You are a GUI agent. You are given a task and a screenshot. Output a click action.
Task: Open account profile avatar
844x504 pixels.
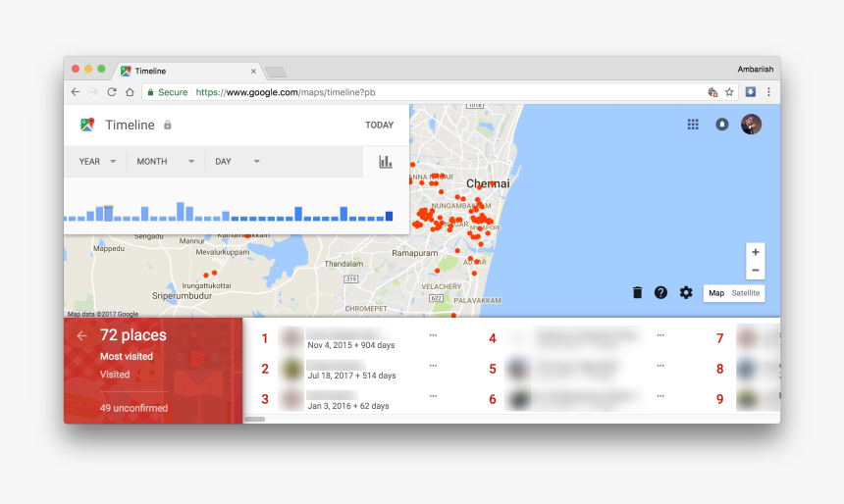coord(751,125)
